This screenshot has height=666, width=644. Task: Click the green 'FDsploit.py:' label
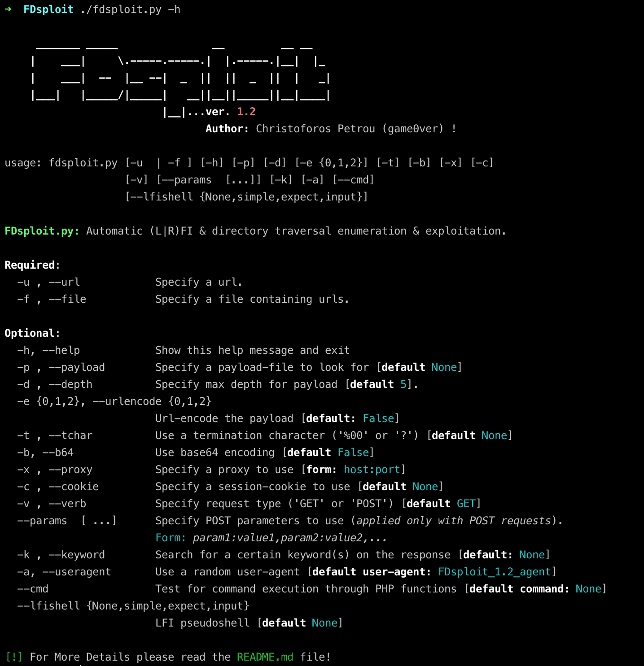pyautogui.click(x=42, y=231)
